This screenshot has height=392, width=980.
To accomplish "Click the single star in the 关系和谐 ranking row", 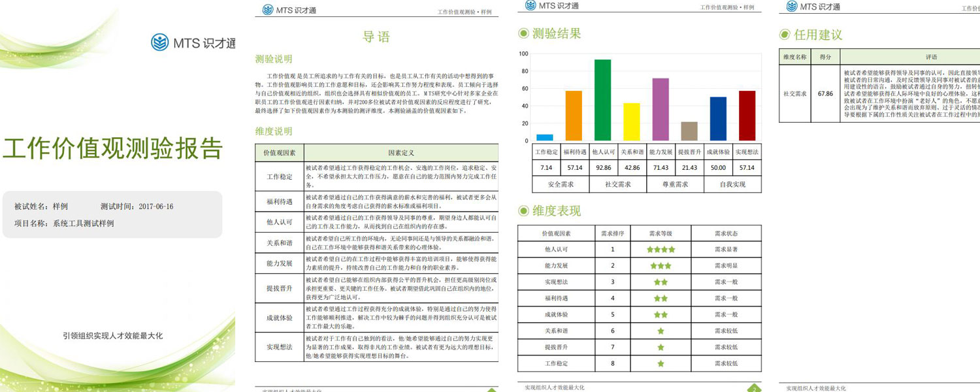I will (661, 331).
